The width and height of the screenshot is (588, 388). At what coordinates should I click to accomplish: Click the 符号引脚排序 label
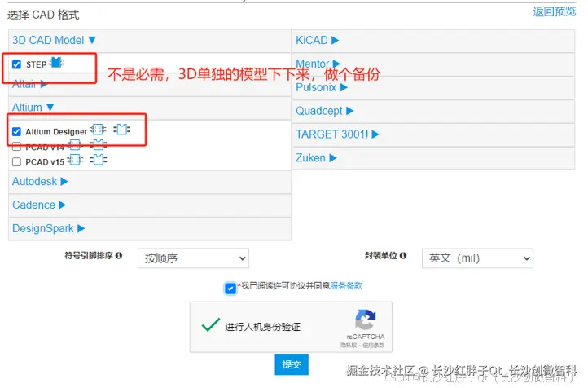[89, 255]
